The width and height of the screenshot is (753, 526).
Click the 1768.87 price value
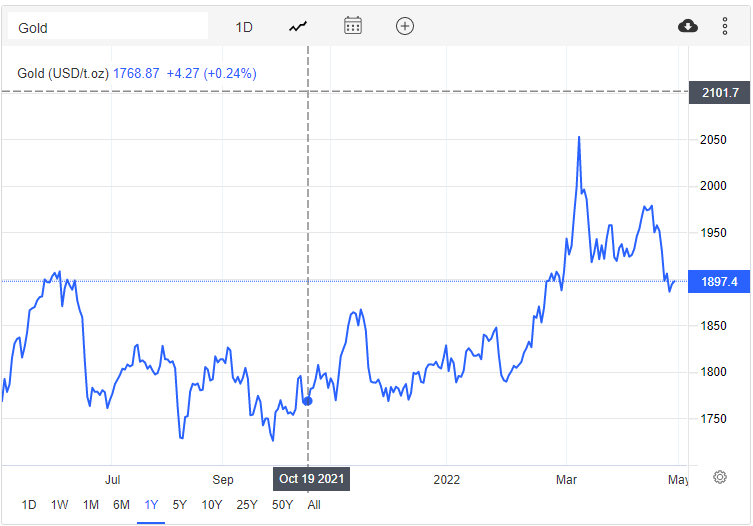point(136,73)
